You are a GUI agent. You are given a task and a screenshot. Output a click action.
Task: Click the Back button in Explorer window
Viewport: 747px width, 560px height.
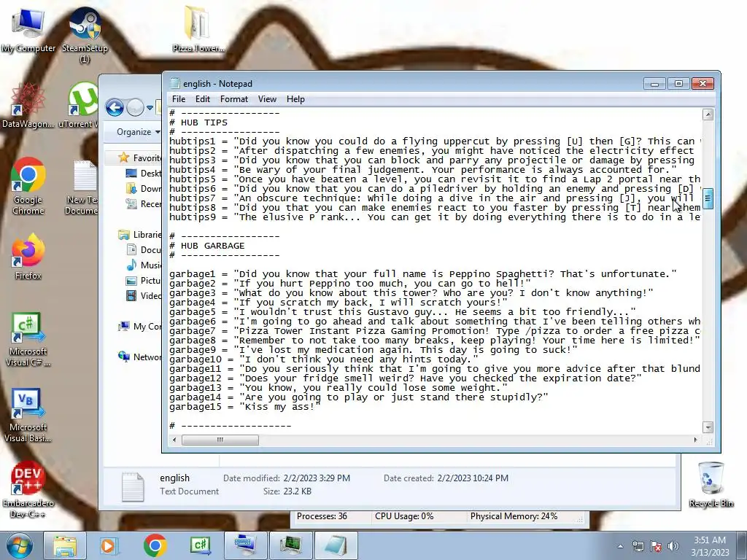point(115,108)
